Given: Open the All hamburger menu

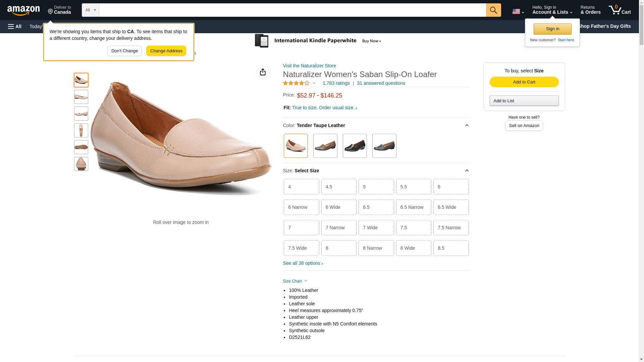Looking at the screenshot, I should tap(15, 26).
